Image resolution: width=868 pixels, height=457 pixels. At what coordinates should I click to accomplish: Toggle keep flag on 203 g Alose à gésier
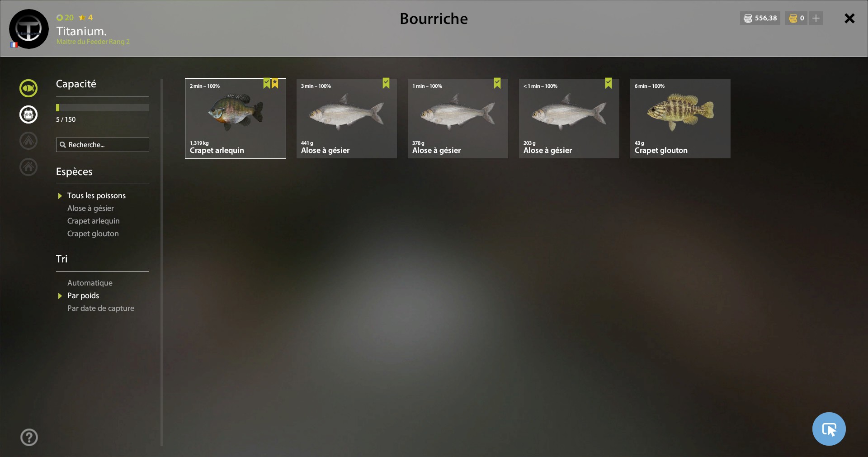(609, 83)
